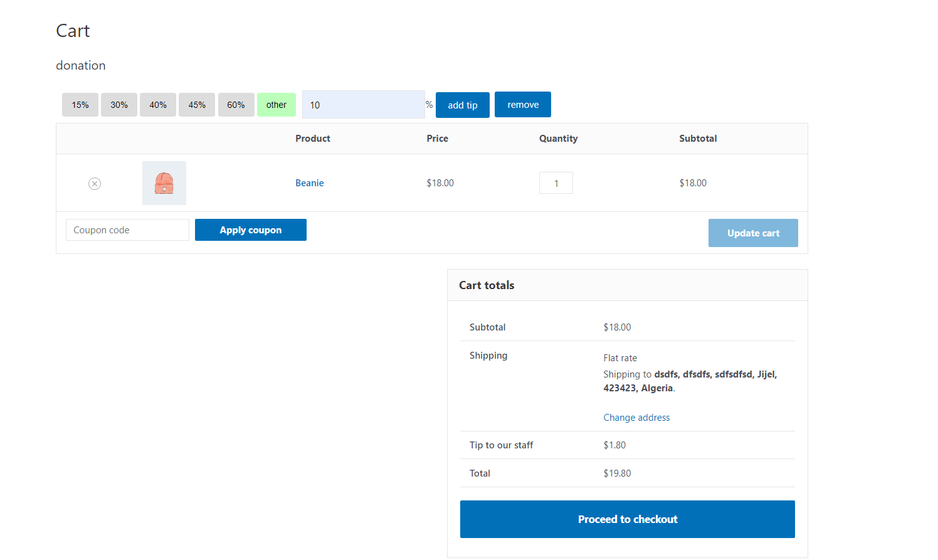The image size is (938, 560).
Task: Click the Update cart button
Action: (753, 233)
